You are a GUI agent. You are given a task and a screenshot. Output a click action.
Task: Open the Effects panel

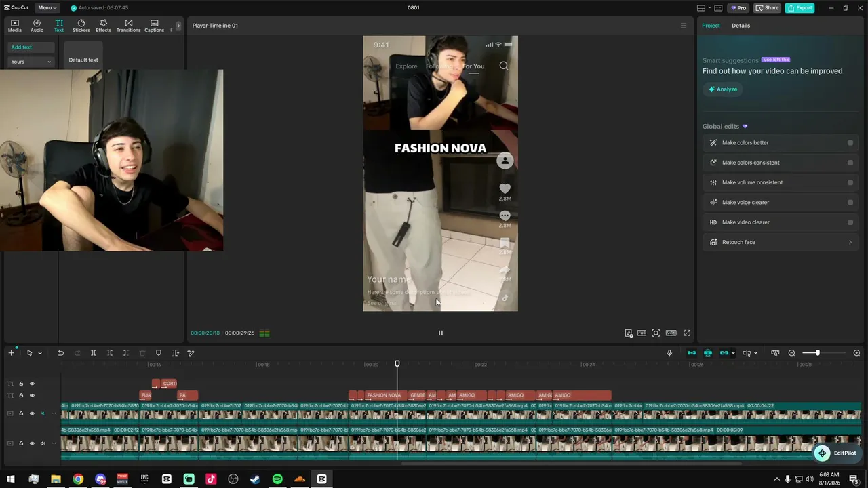(x=103, y=26)
